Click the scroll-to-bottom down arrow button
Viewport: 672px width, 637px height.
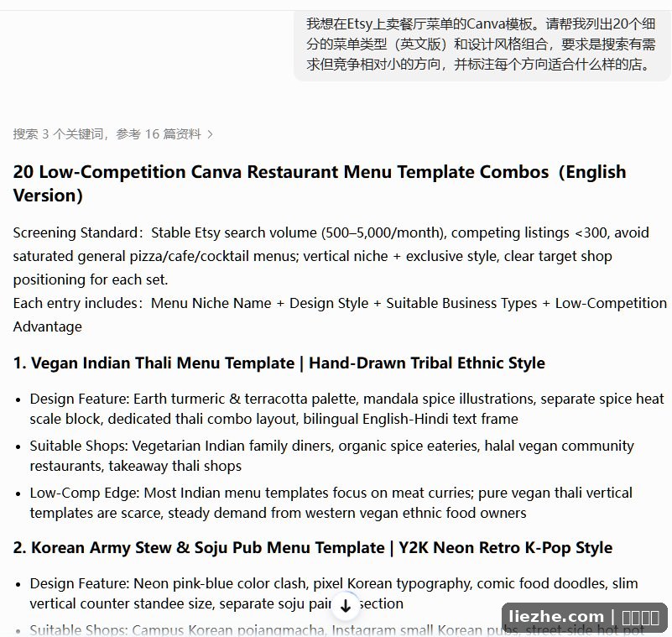[346, 606]
